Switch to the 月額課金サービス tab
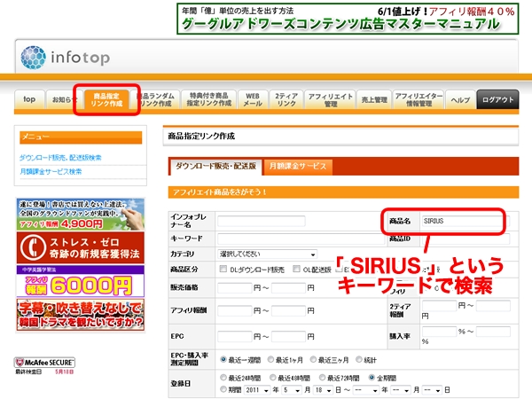This screenshot has height=399, width=532. (x=297, y=166)
